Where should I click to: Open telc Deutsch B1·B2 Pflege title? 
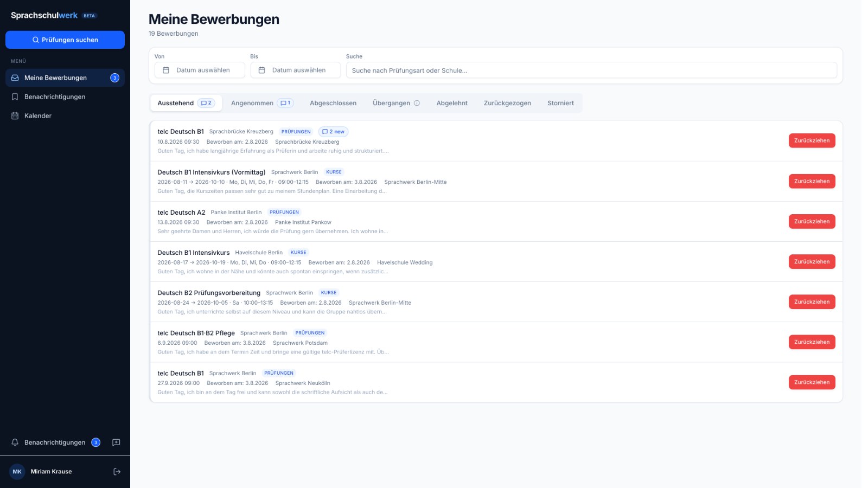pyautogui.click(x=196, y=333)
